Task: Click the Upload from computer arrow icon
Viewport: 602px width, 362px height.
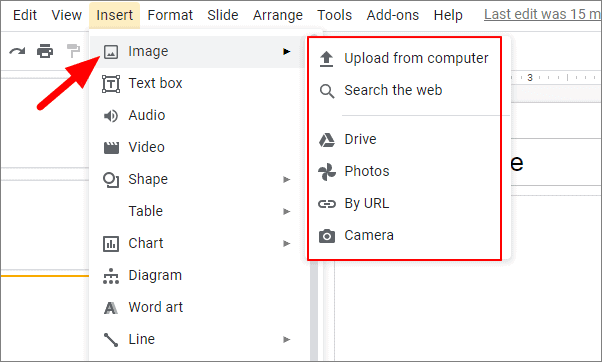Action: pos(326,59)
